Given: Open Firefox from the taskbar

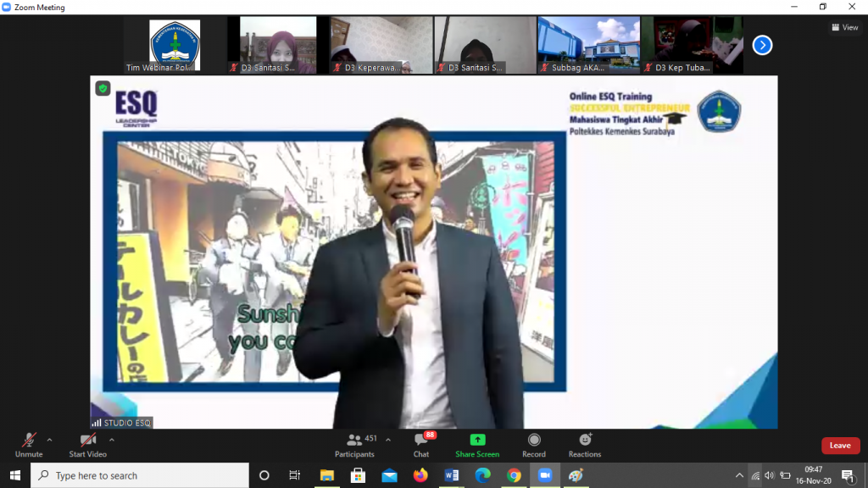Looking at the screenshot, I should tap(420, 475).
